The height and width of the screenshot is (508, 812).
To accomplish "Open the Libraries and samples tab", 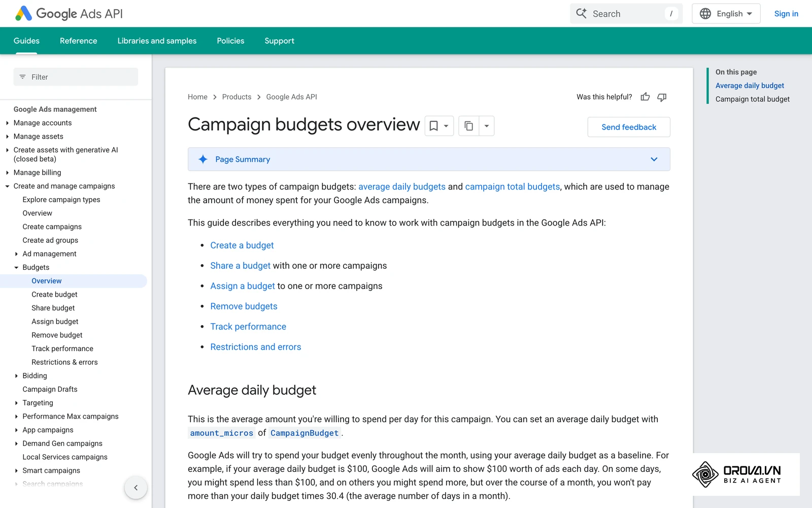I will [x=157, y=41].
